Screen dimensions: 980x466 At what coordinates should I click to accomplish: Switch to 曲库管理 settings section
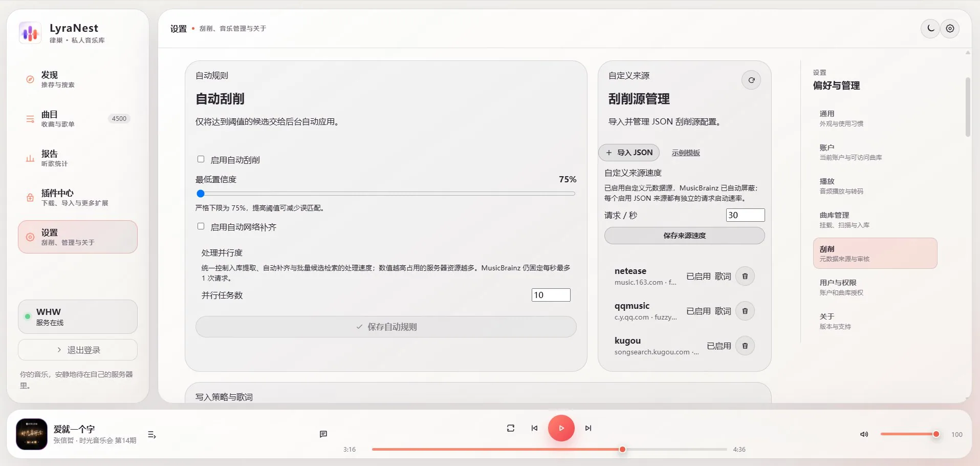click(875, 220)
